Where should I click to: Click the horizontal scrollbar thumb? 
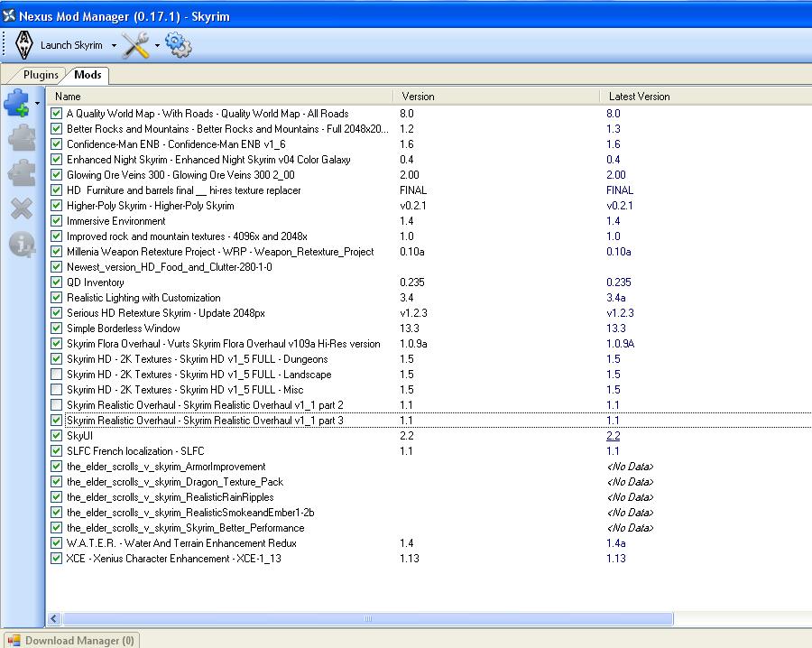point(368,618)
